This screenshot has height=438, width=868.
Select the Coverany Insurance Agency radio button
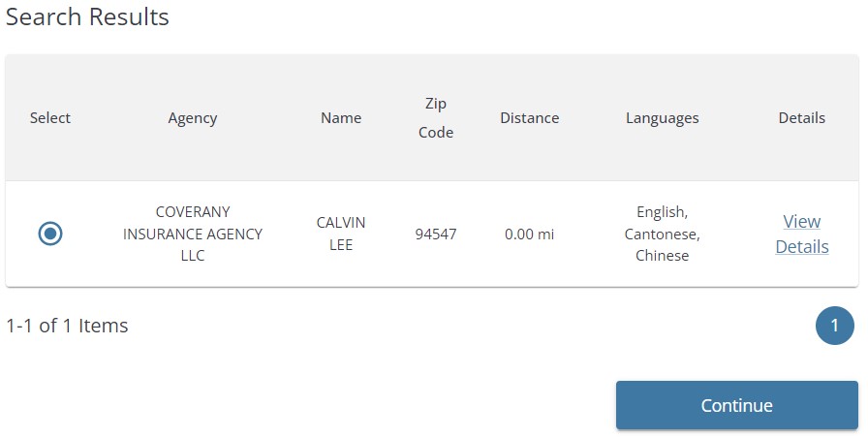click(x=50, y=234)
